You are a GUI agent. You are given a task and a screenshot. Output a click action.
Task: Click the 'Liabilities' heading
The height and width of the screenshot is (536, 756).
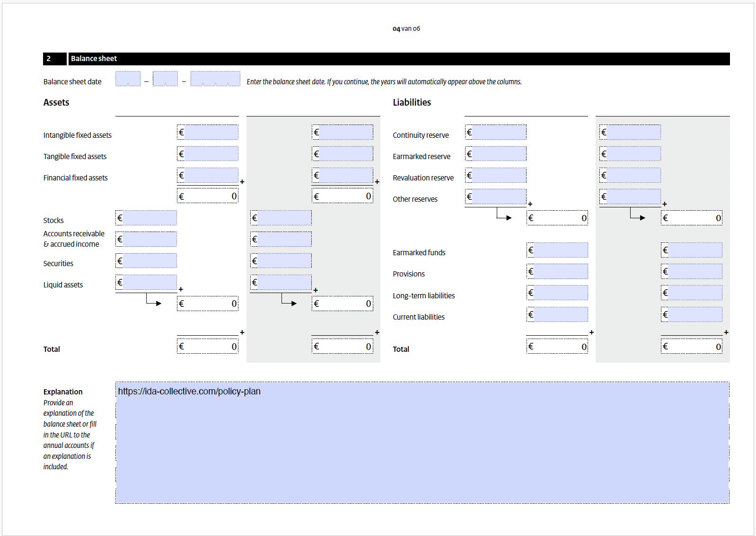point(412,102)
